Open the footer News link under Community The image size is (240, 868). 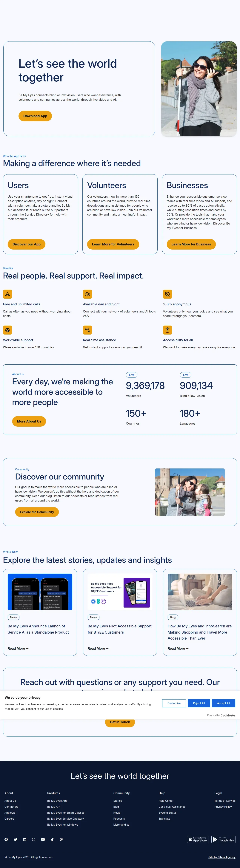tap(117, 813)
